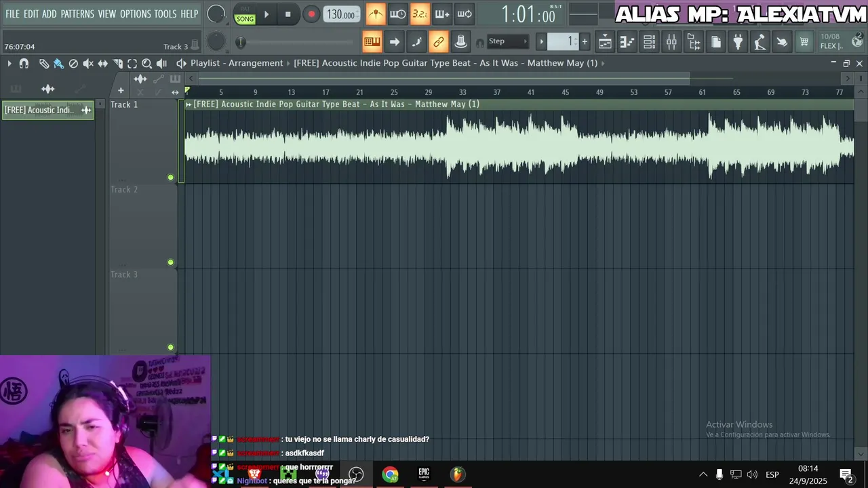Toggle overdub blend recording

442,14
